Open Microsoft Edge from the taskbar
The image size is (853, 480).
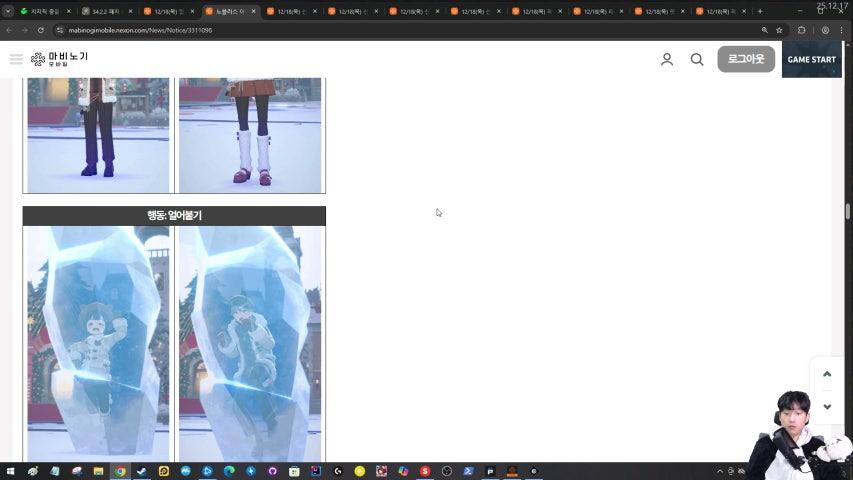coord(229,471)
